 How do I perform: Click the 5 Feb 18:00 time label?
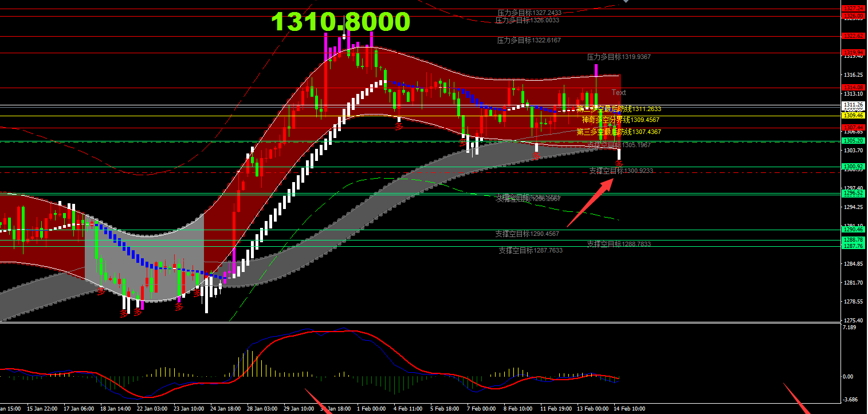445,409
